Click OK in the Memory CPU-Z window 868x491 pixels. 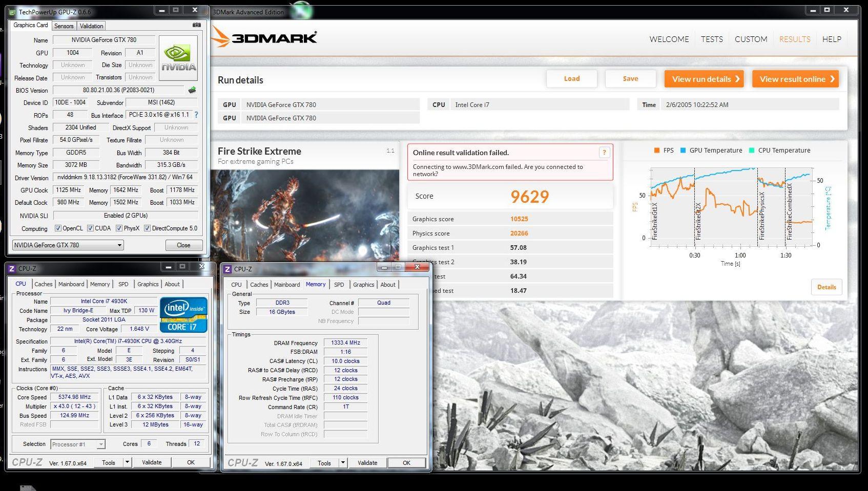coord(406,463)
